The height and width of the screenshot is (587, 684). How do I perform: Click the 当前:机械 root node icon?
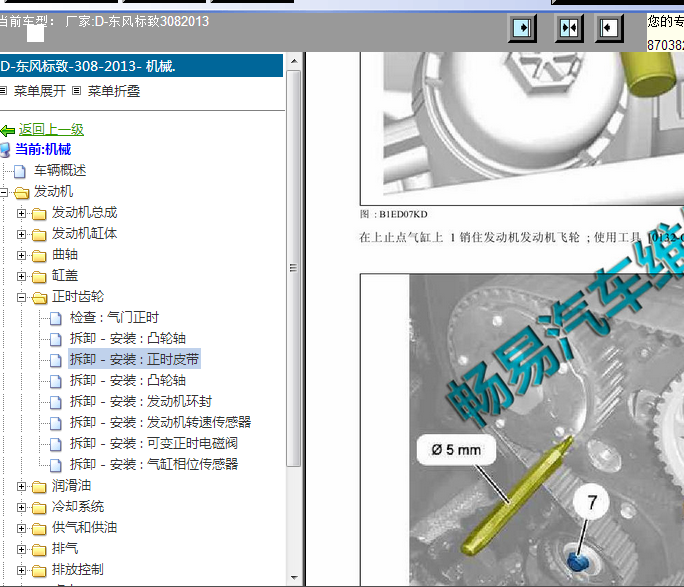(x=5, y=150)
